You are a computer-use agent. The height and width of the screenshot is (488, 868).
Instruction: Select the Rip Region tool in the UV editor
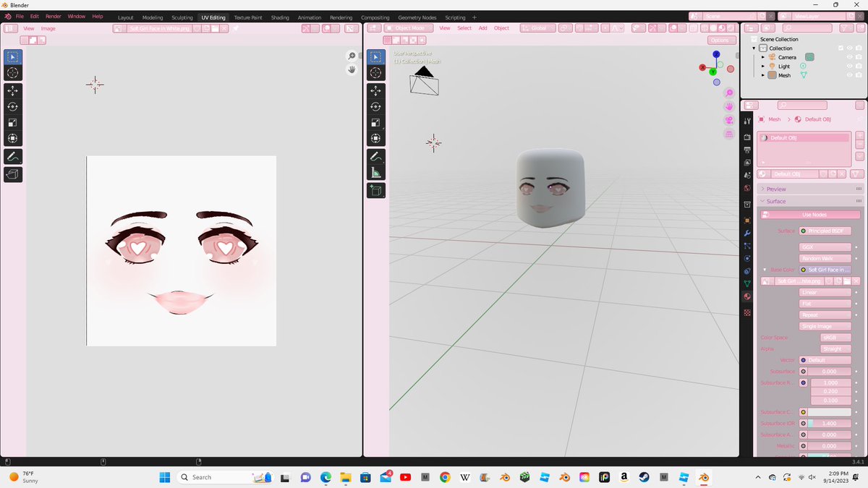point(13,174)
